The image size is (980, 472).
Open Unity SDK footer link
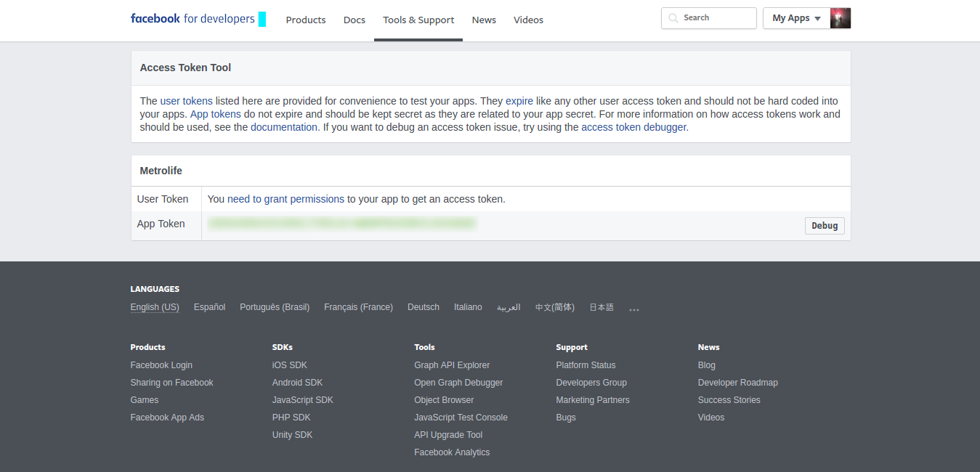tap(293, 435)
